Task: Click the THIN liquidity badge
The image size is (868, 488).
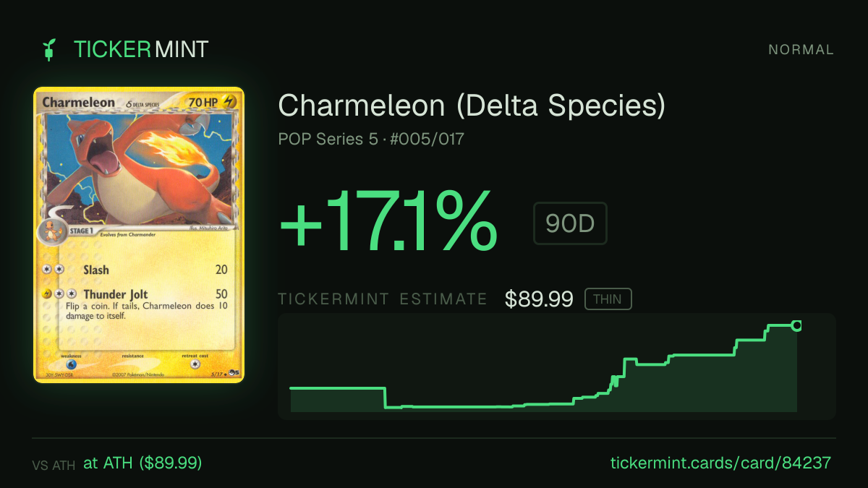Action: pos(608,299)
